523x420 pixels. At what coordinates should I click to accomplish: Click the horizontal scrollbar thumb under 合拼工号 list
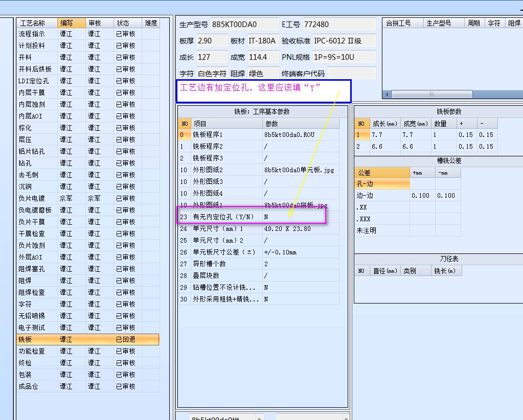click(432, 95)
